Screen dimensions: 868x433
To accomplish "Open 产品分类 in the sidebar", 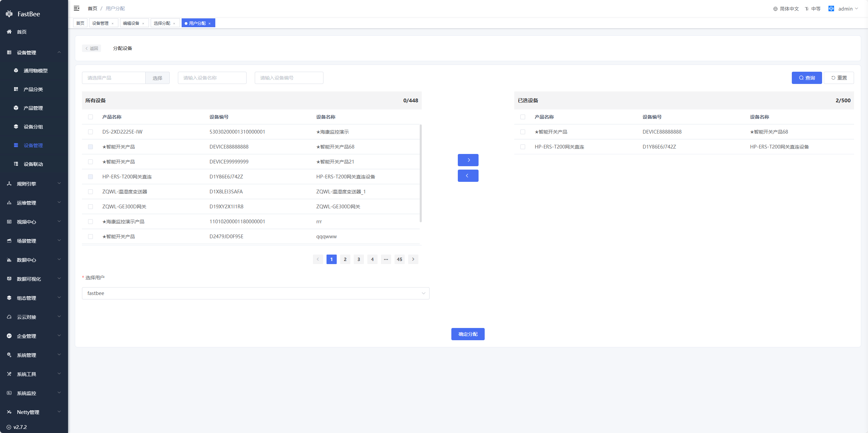I will (33, 89).
